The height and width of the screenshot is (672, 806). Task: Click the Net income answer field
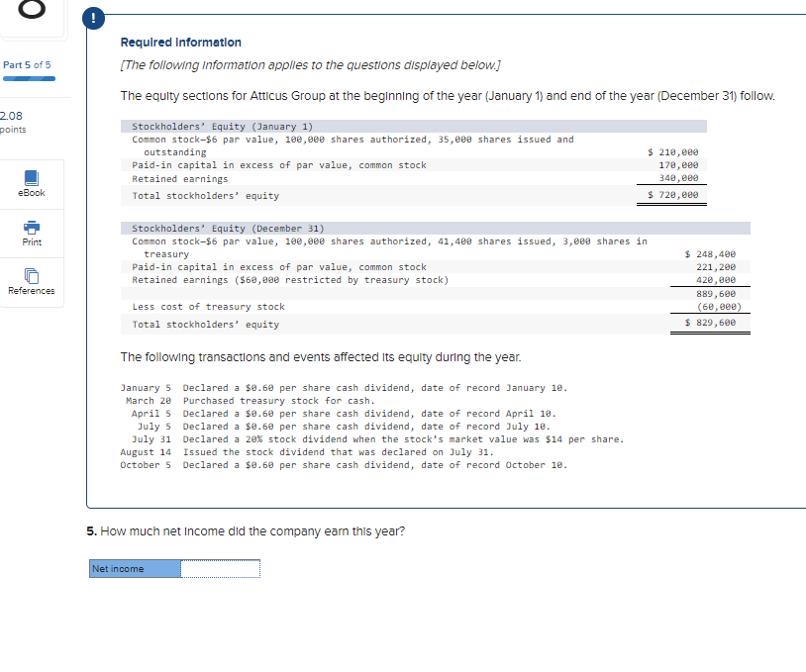(221, 569)
